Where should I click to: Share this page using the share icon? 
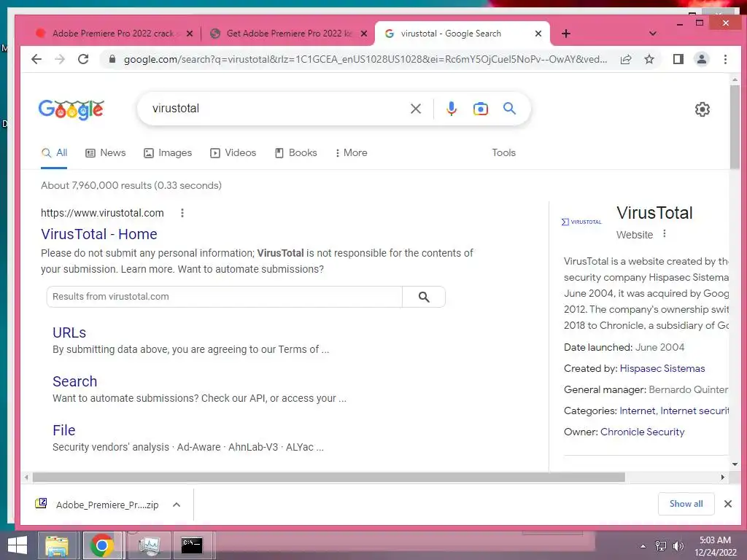625,59
